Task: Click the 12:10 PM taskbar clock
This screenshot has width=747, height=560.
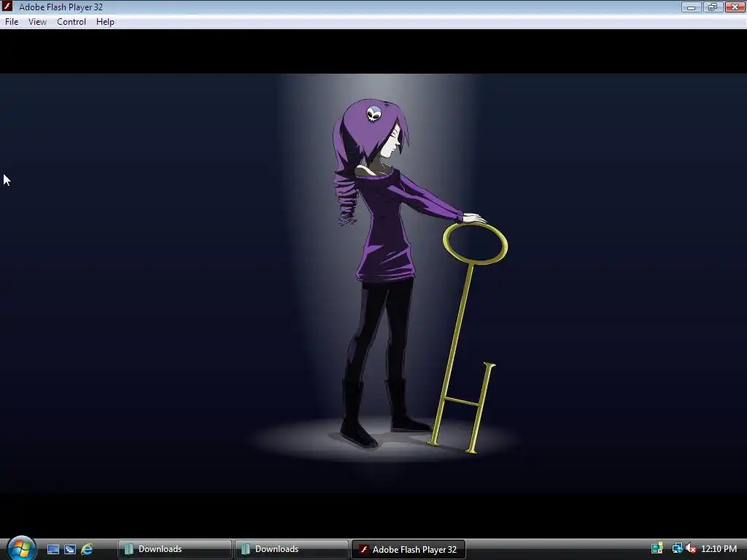Action: click(719, 549)
